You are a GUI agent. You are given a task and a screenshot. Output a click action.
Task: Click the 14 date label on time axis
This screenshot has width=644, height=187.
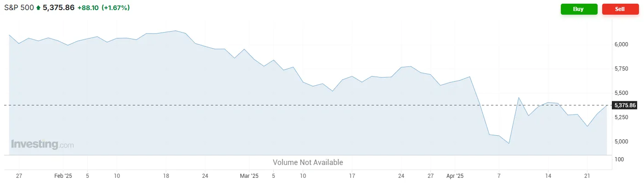(548, 176)
